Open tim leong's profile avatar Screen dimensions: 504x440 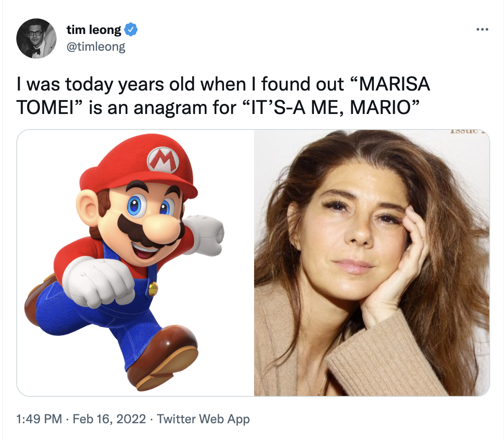tap(36, 39)
